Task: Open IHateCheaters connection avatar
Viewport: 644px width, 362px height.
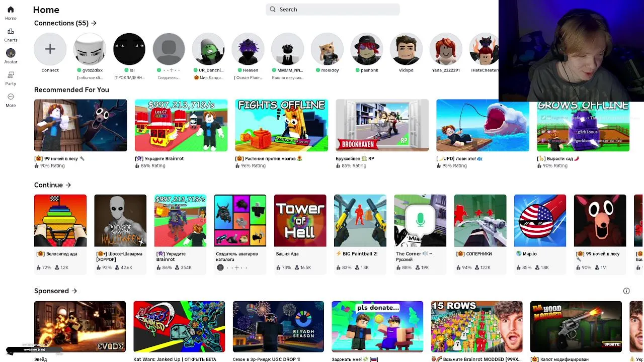Action: (x=484, y=49)
